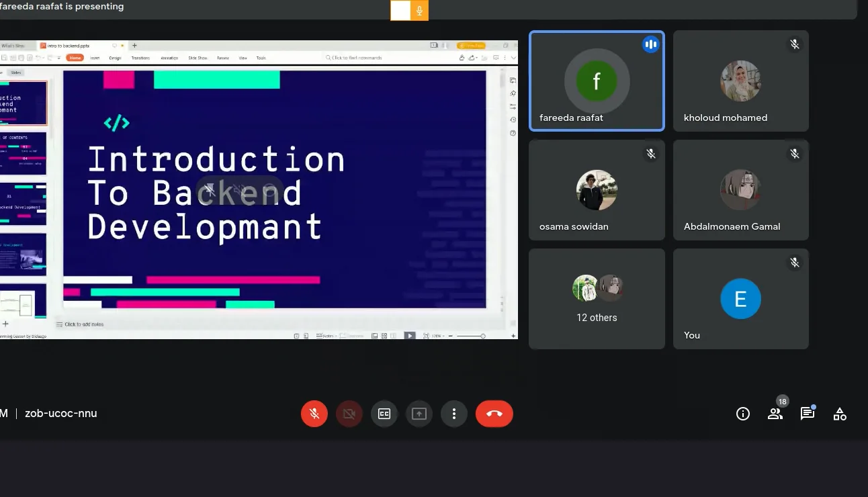Open the Transitions ribbon tab
Image resolution: width=868 pixels, height=497 pixels.
click(x=140, y=58)
